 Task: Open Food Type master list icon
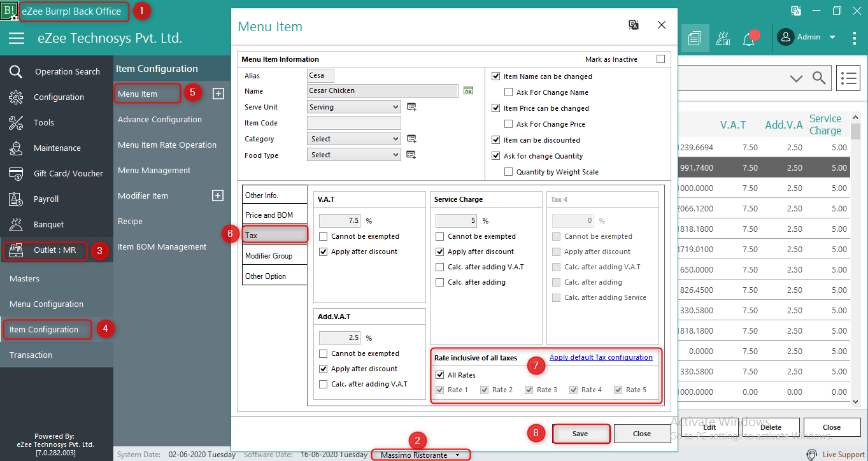click(x=411, y=155)
